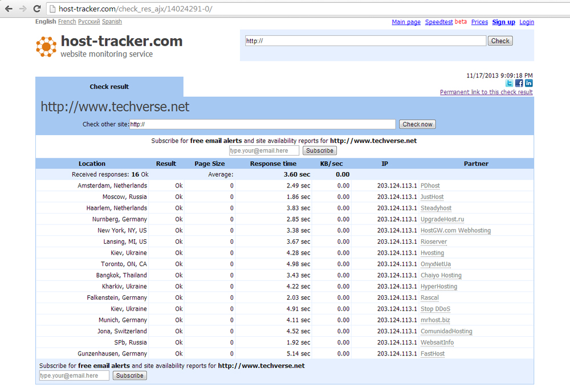Screen dimensions: 570x392
Task: Click the Toronto, ON, CA location cell
Action: point(124,264)
